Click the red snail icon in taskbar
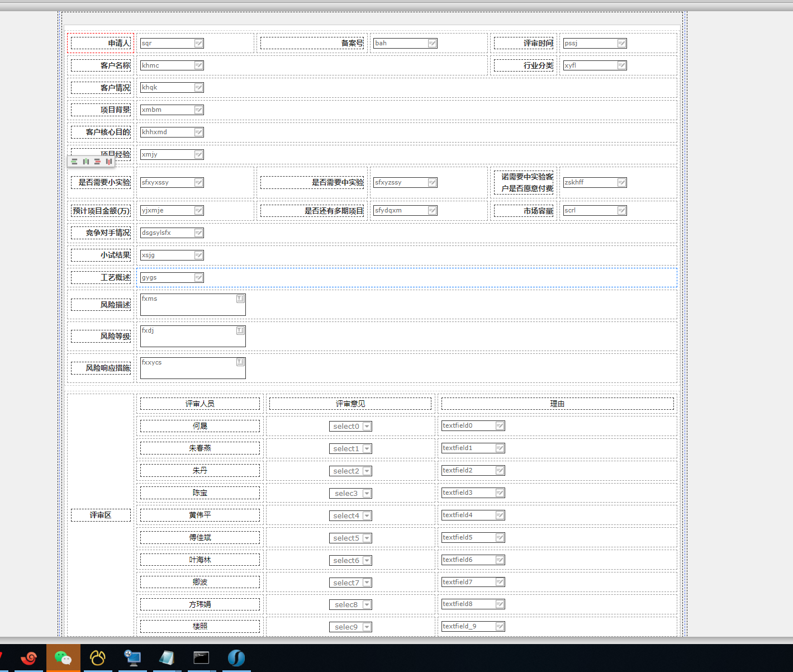 pos(29,658)
